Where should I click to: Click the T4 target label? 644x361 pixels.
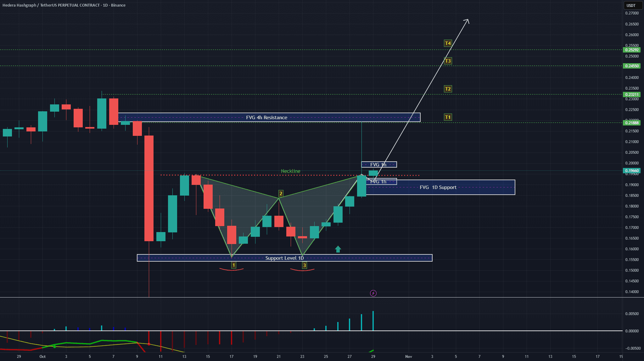pos(448,43)
